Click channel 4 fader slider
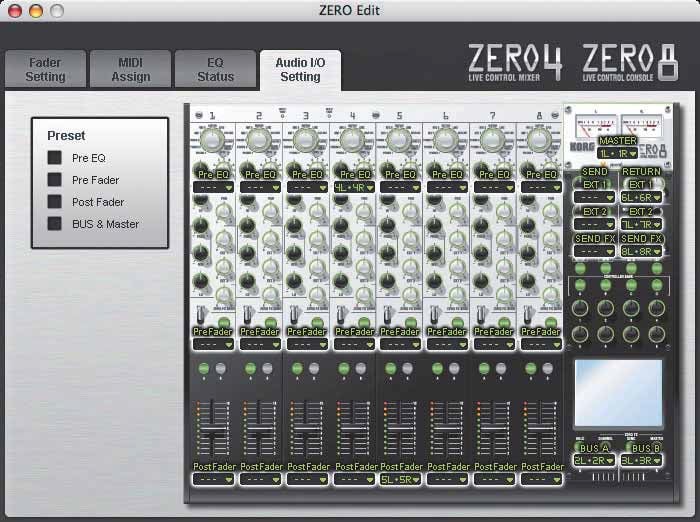This screenshot has width=700, height=522. coord(353,430)
